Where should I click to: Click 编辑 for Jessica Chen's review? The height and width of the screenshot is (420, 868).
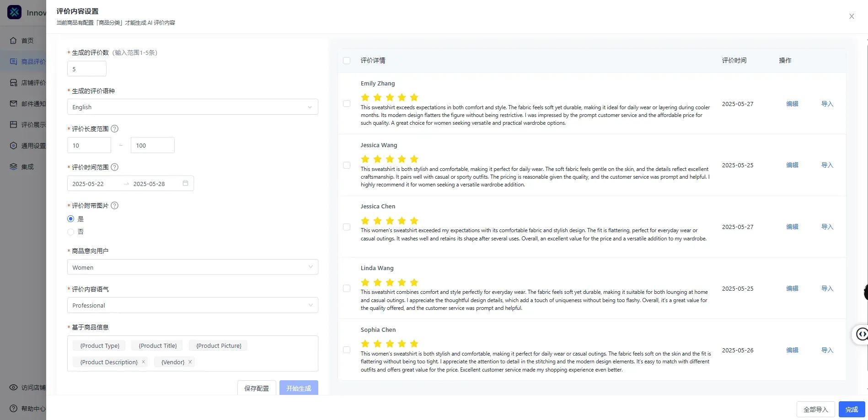[792, 227]
